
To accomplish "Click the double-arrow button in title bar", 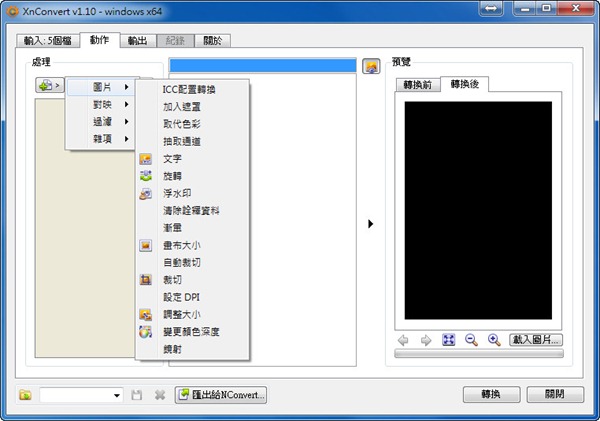I will click(x=491, y=8).
